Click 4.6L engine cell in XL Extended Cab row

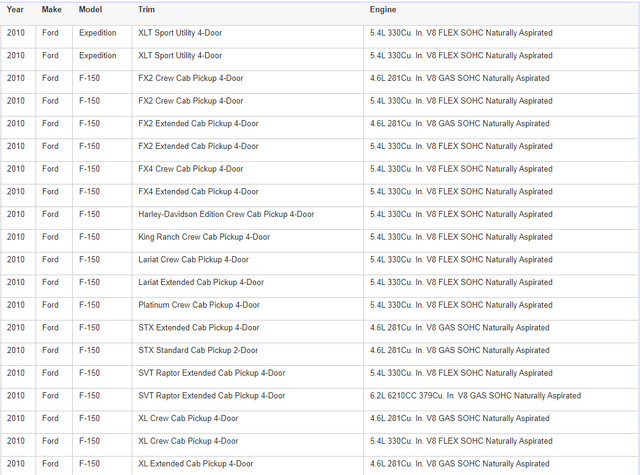460,464
